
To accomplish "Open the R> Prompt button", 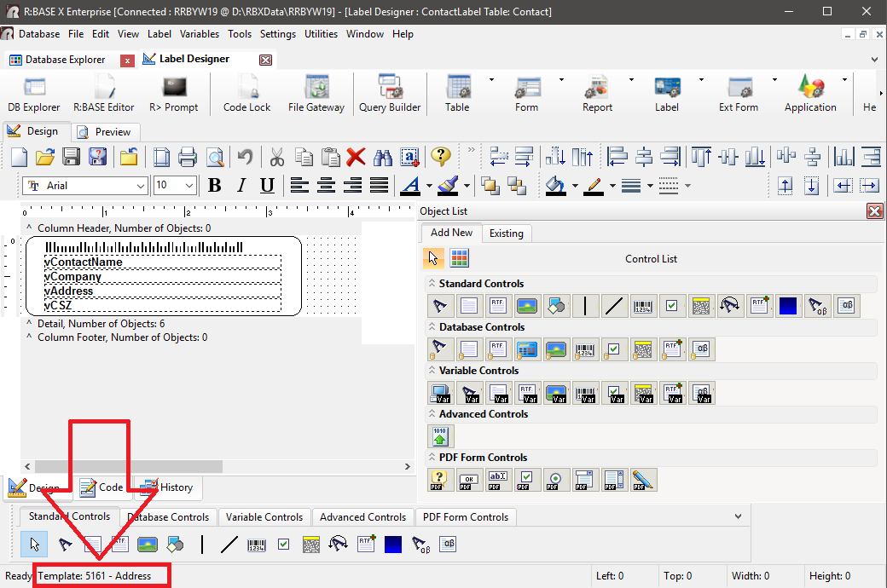I will pyautogui.click(x=173, y=93).
